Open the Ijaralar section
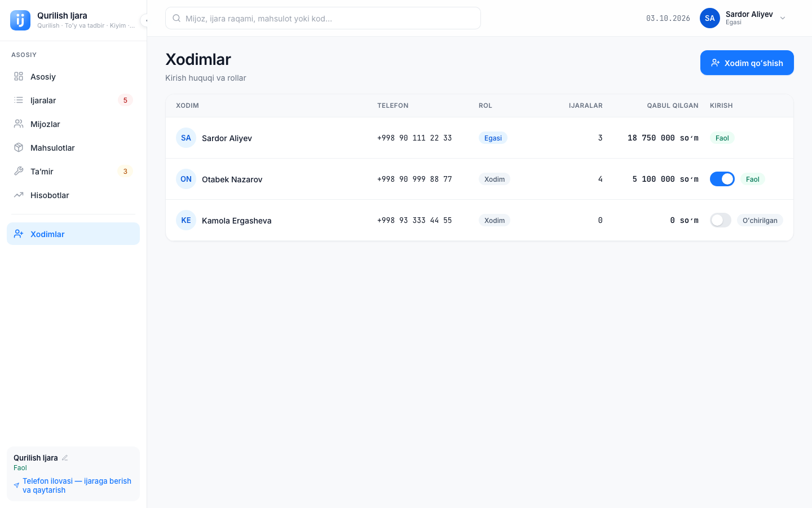Screen dimensions: 812x508 (73, 100)
